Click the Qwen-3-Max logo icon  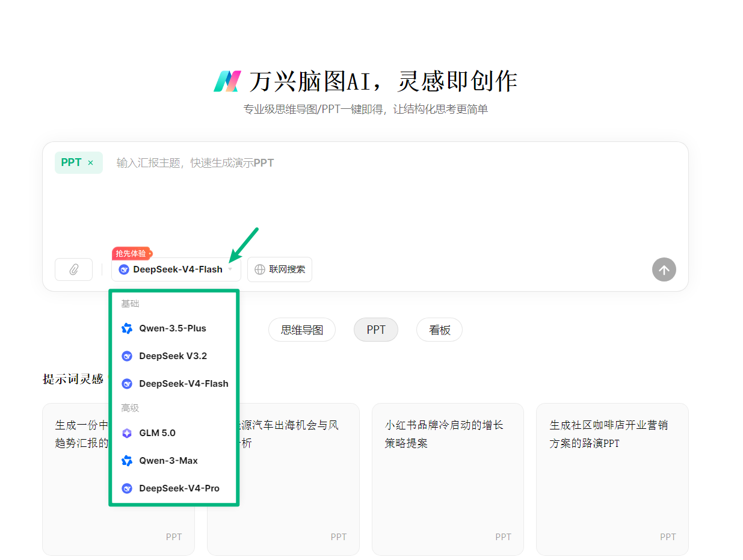[x=127, y=461]
